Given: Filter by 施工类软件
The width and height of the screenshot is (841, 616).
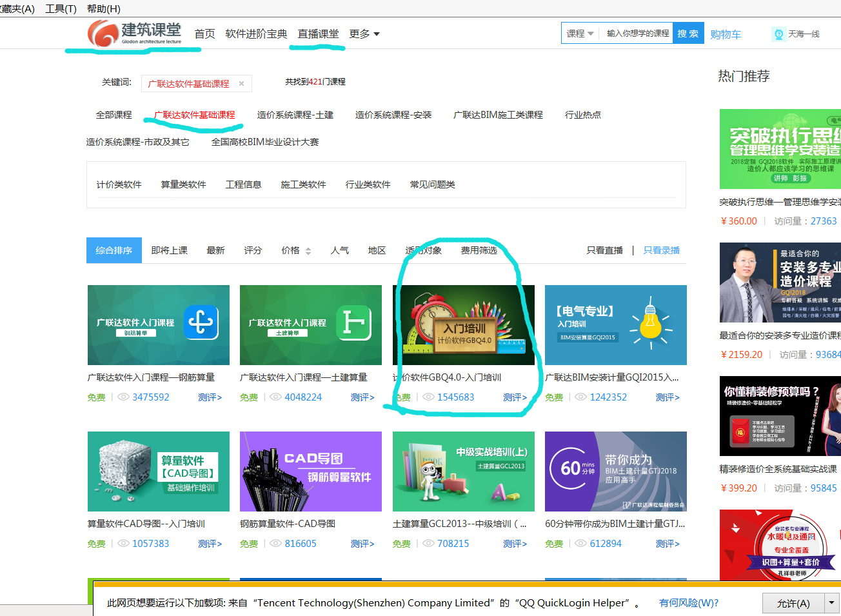Looking at the screenshot, I should (x=303, y=184).
